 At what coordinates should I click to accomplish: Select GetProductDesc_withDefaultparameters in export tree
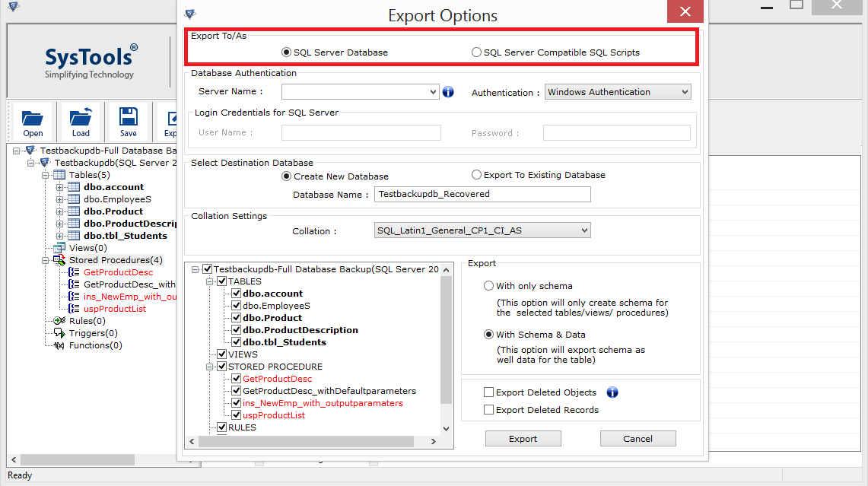(x=329, y=391)
